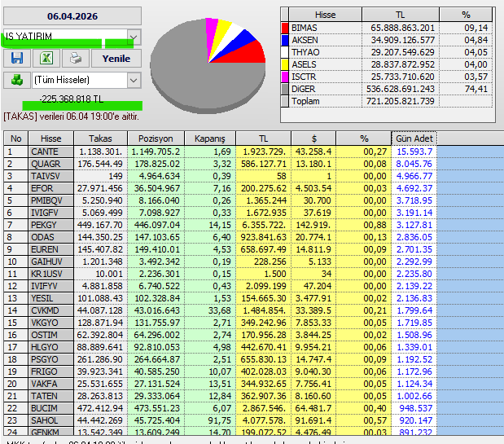Image resolution: width=504 pixels, height=444 pixels.
Task: Click the magenta ISCTR color swatch
Action: point(285,77)
